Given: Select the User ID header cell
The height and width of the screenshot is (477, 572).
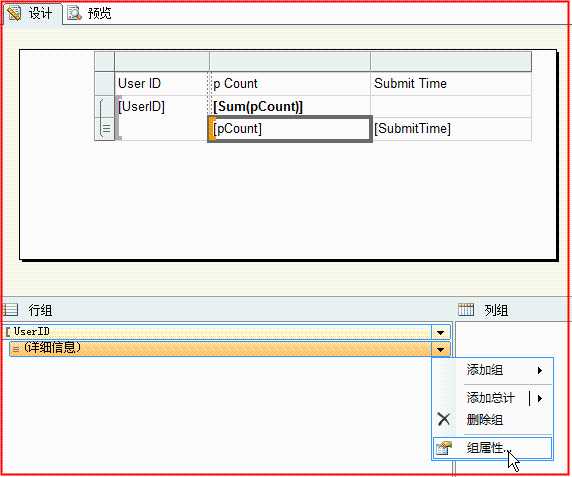Looking at the screenshot, I should coord(162,84).
